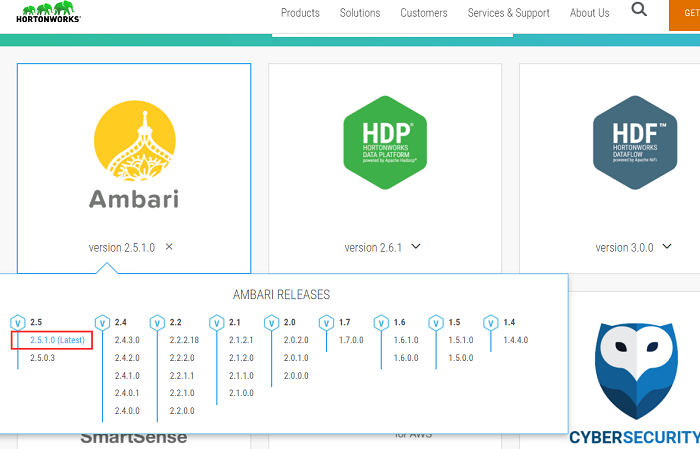Select Ambari release 2.2.1.0
700x449 pixels.
182,393
